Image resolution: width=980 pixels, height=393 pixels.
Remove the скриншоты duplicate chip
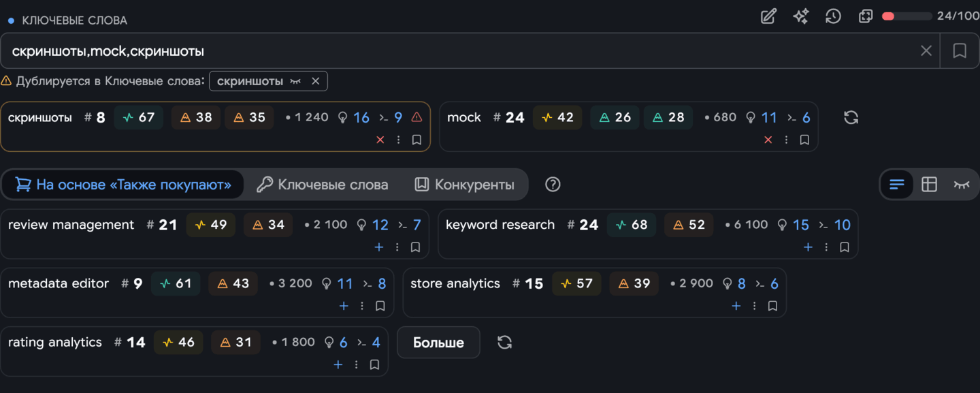tap(315, 81)
